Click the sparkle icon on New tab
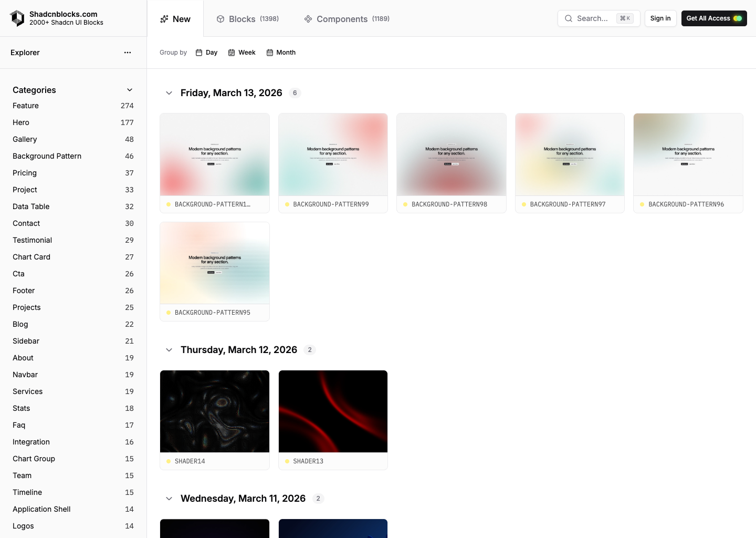The height and width of the screenshot is (538, 756). tap(164, 19)
